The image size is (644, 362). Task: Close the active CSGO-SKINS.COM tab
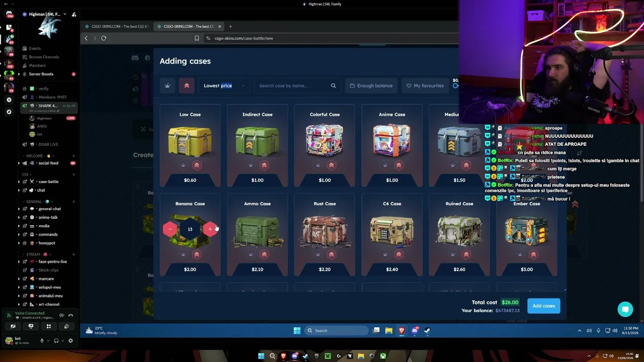pyautogui.click(x=219, y=26)
